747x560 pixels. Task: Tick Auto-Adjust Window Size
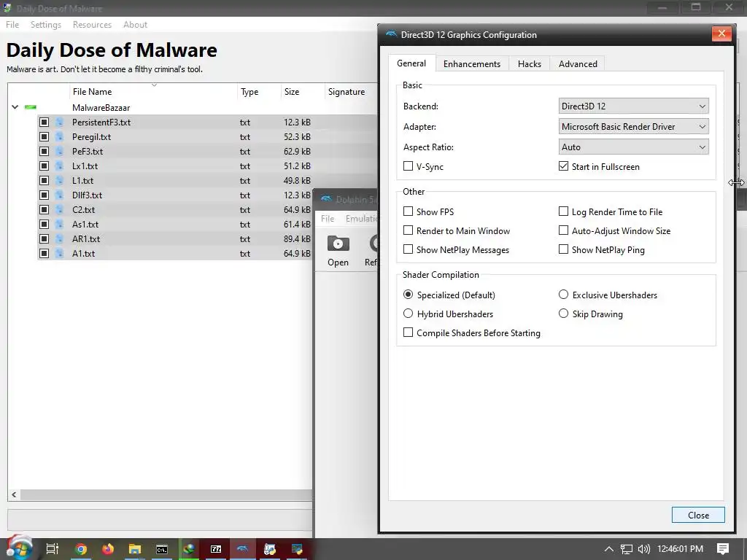[x=564, y=230]
